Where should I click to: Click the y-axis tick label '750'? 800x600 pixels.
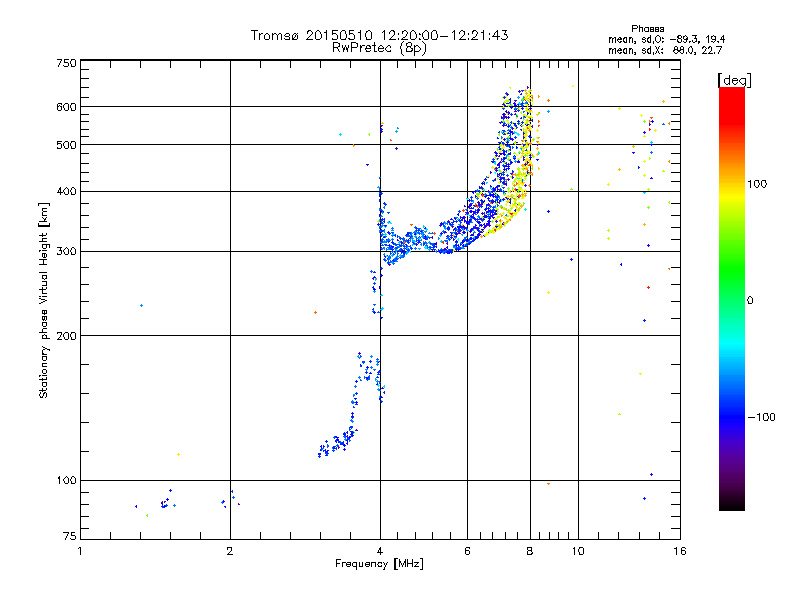click(66, 63)
